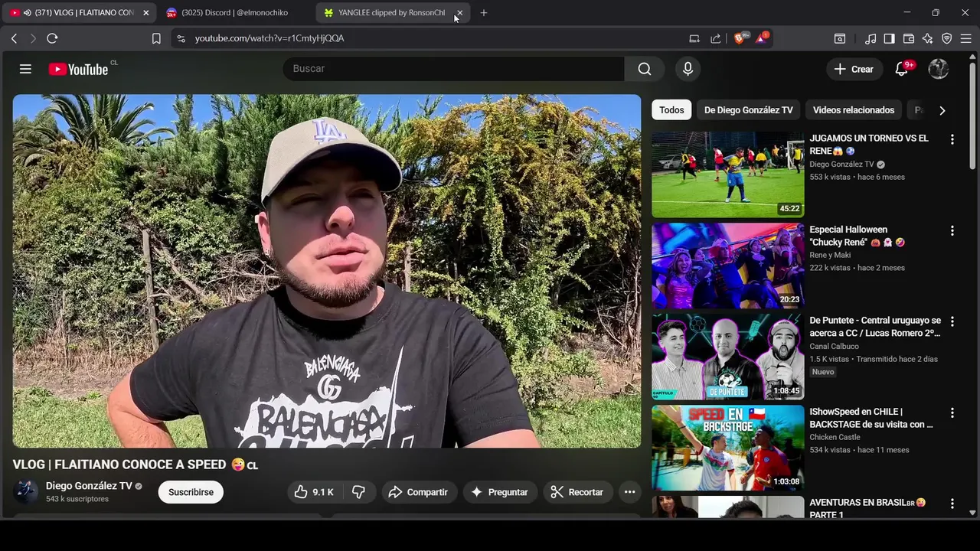Image resolution: width=980 pixels, height=551 pixels.
Task: Close the VLOG FLAITIANO tab
Action: click(x=146, y=13)
